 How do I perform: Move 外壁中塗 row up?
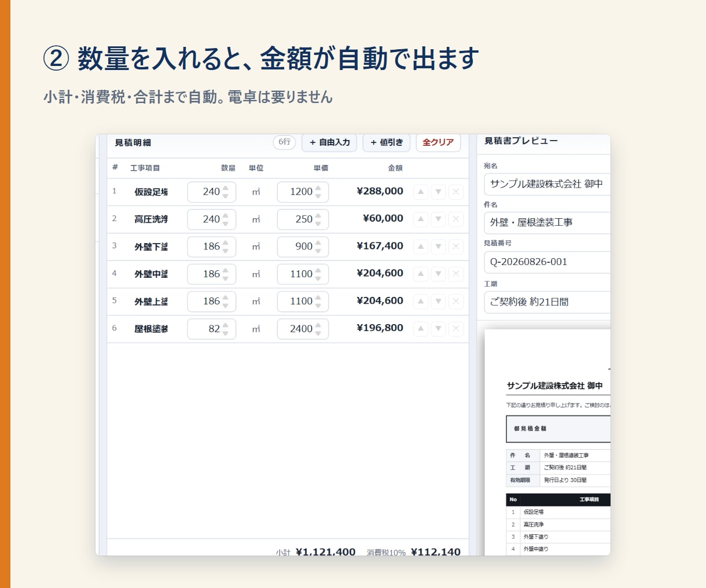click(421, 274)
